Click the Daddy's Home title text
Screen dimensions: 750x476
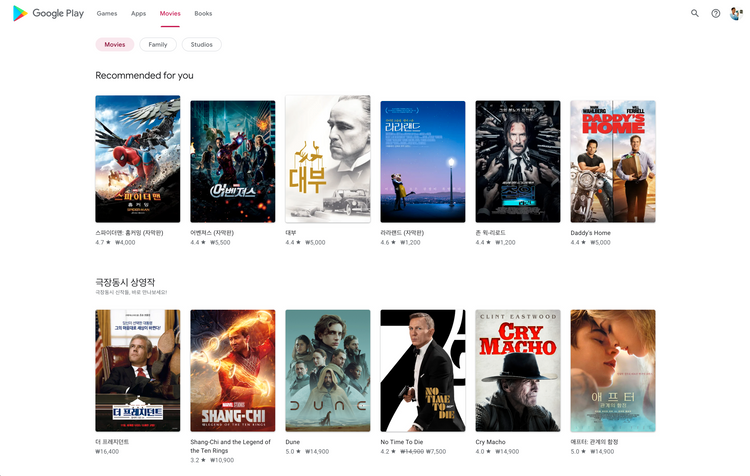590,233
